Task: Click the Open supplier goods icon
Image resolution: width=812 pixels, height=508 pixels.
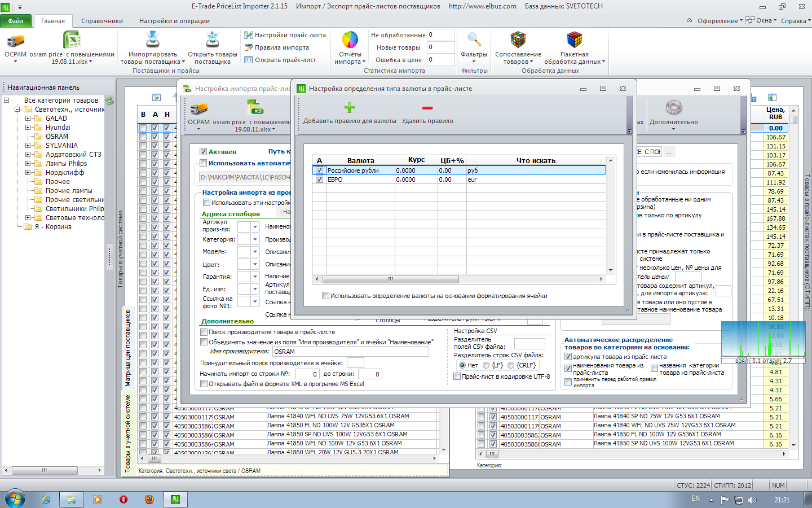Action: click(213, 40)
